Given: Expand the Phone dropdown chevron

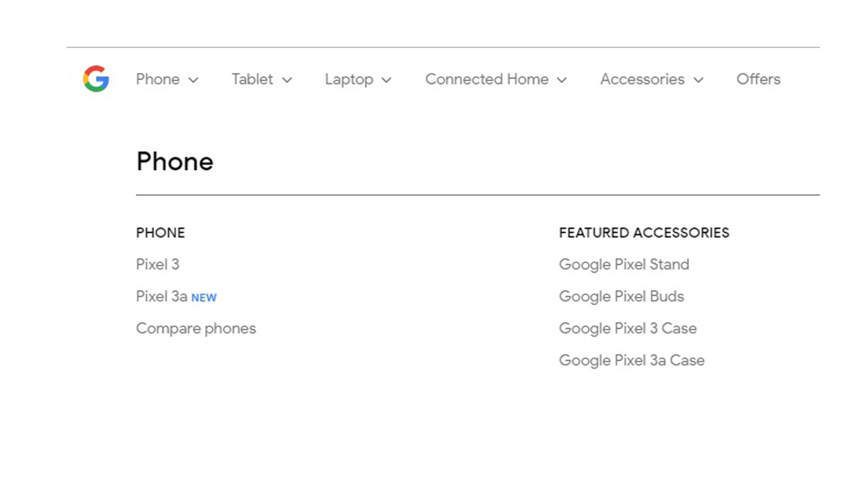Looking at the screenshot, I should 193,80.
